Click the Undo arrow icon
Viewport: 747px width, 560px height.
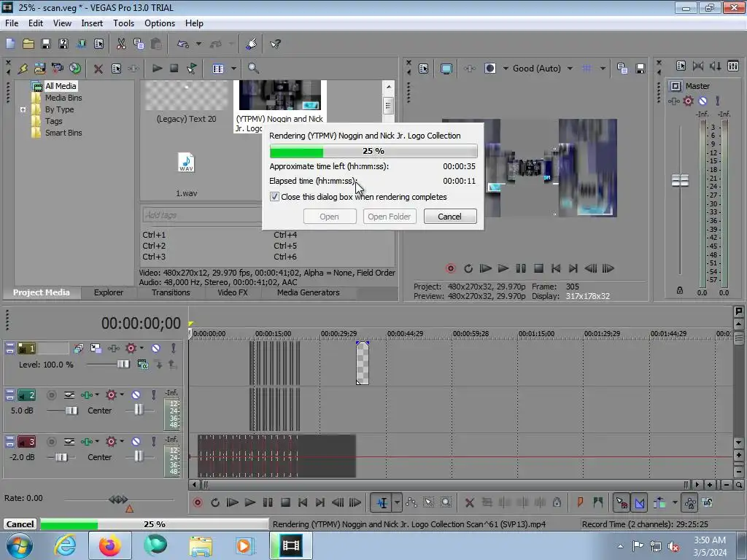pyautogui.click(x=183, y=44)
